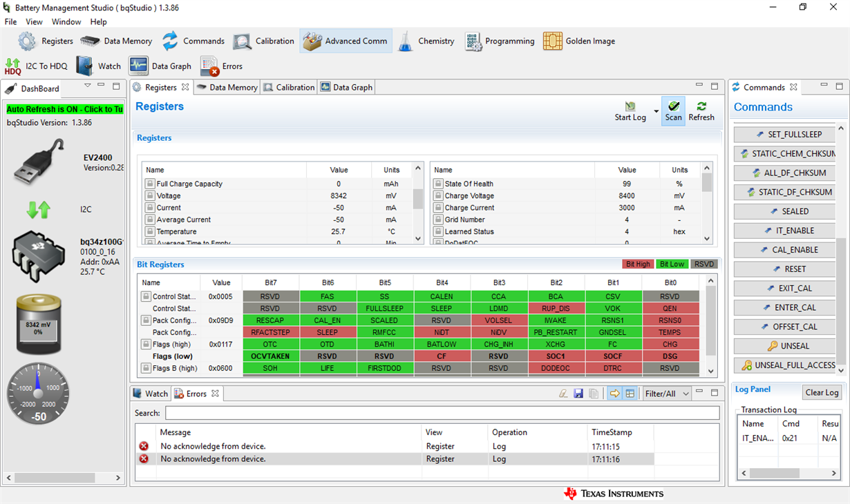Toggle Auto Refresh in DashBoard
850x504 pixels.
pyautogui.click(x=64, y=109)
